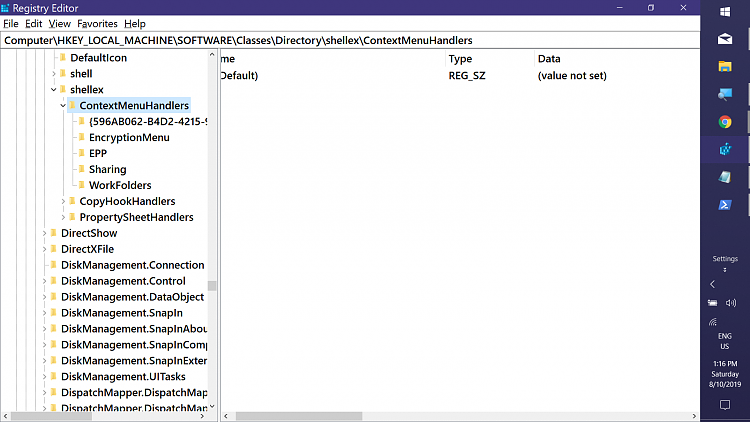The height and width of the screenshot is (422, 750).
Task: Click the values pane horizontal scrollbar thumb
Action: 299,416
